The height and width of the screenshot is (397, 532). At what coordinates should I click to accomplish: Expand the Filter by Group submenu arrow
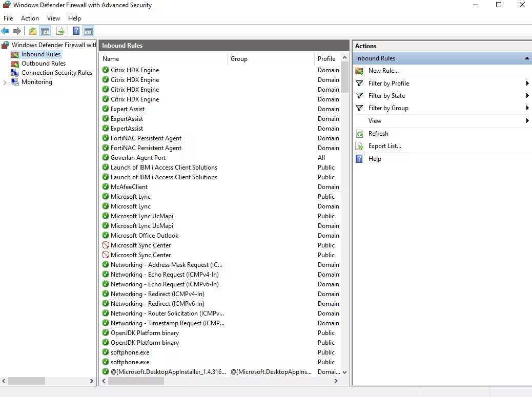527,108
